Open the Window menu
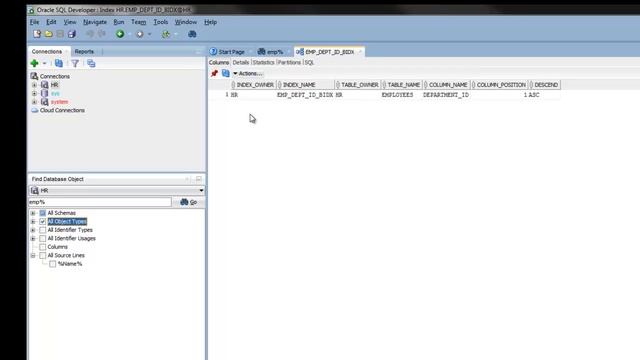This screenshot has height=360, width=640. coord(186,22)
